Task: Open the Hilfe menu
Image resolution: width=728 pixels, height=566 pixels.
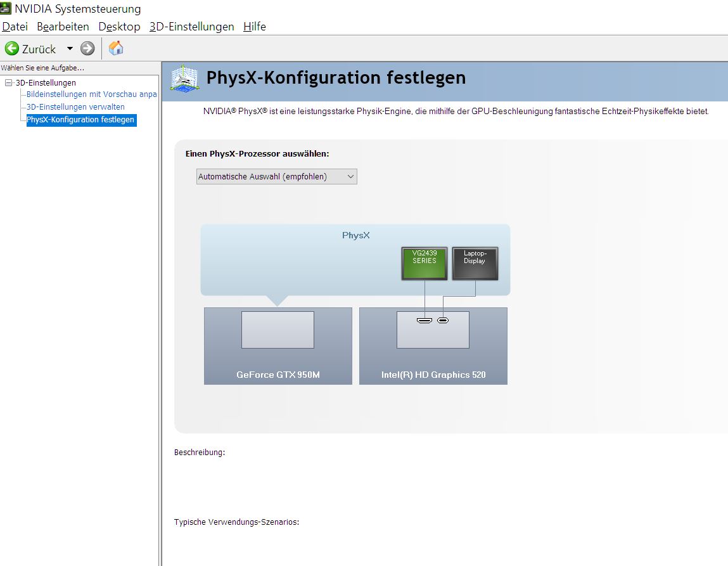Action: pyautogui.click(x=254, y=27)
